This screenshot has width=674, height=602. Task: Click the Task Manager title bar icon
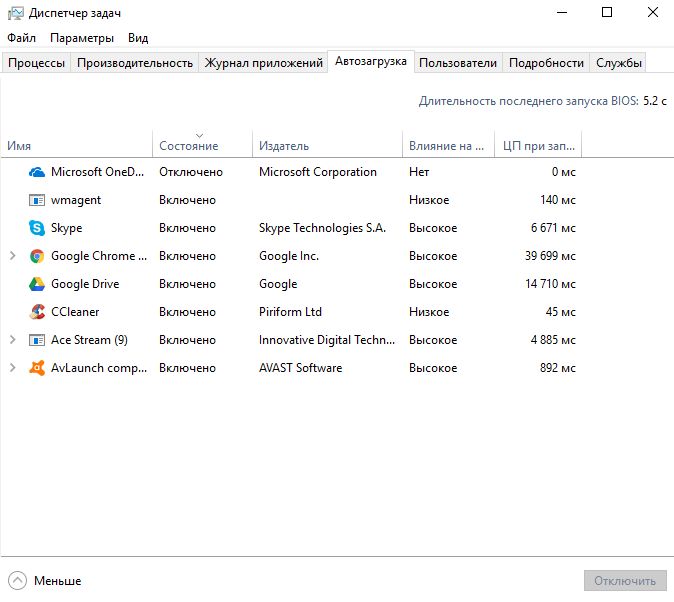coord(15,13)
